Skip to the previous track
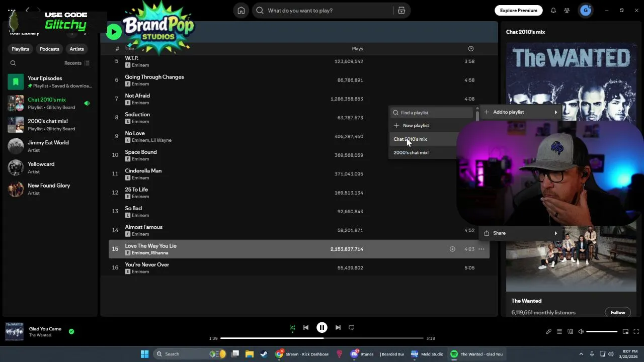This screenshot has width=644, height=362. coord(306,327)
